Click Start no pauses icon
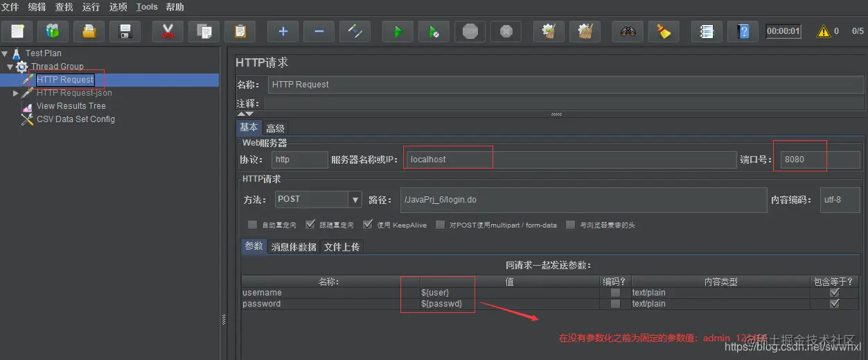The width and height of the screenshot is (868, 360). pos(434,31)
